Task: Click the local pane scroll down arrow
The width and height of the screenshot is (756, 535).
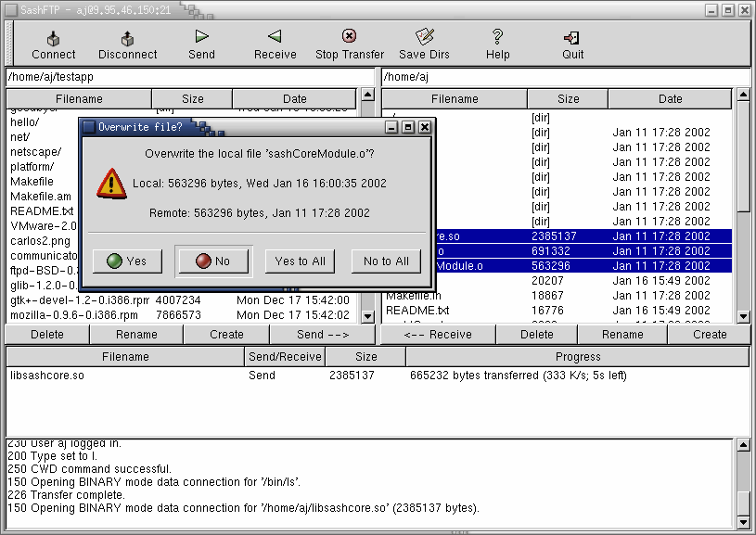Action: pos(368,317)
